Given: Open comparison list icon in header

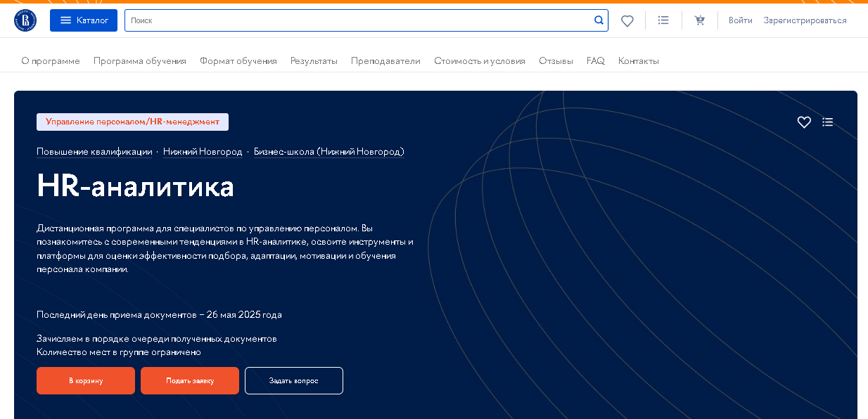Looking at the screenshot, I should [663, 20].
